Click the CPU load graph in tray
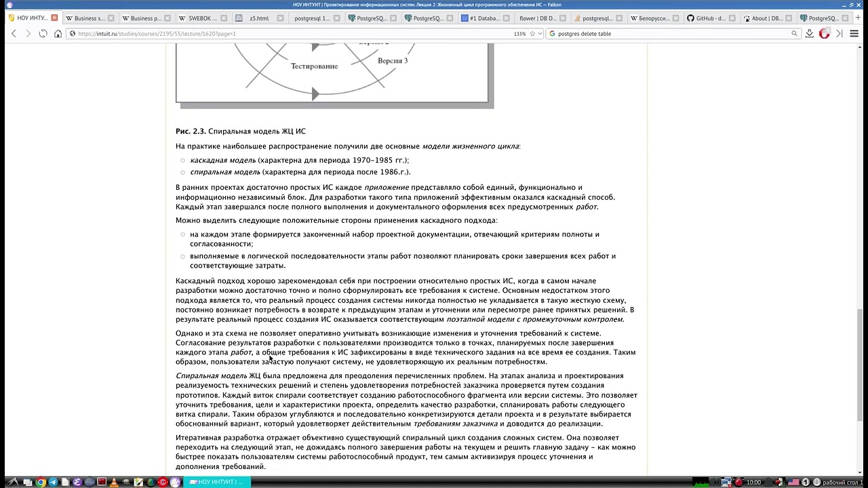Screen dimensions: 868x488 click(x=701, y=482)
